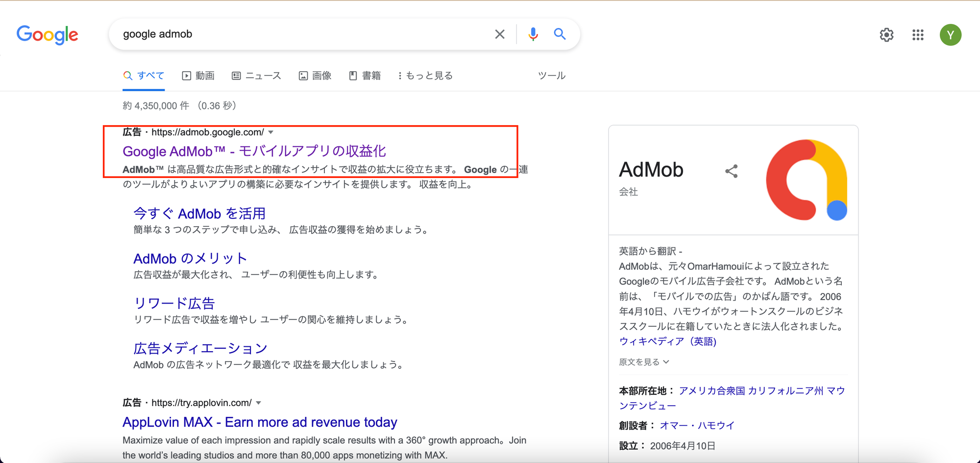Open アメリカ合衆国 カリフォルニア州 マウンテンビュー link
The width and height of the screenshot is (980, 463).
tap(732, 398)
